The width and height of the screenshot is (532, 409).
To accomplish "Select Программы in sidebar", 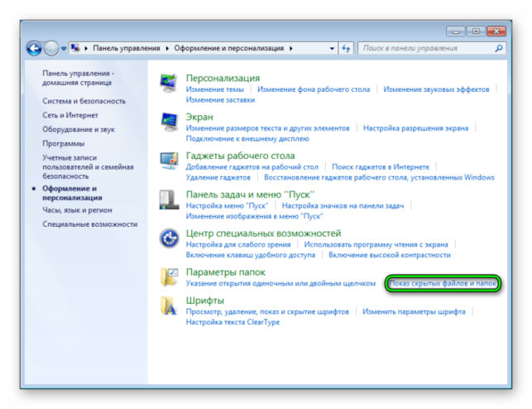I will (x=64, y=143).
